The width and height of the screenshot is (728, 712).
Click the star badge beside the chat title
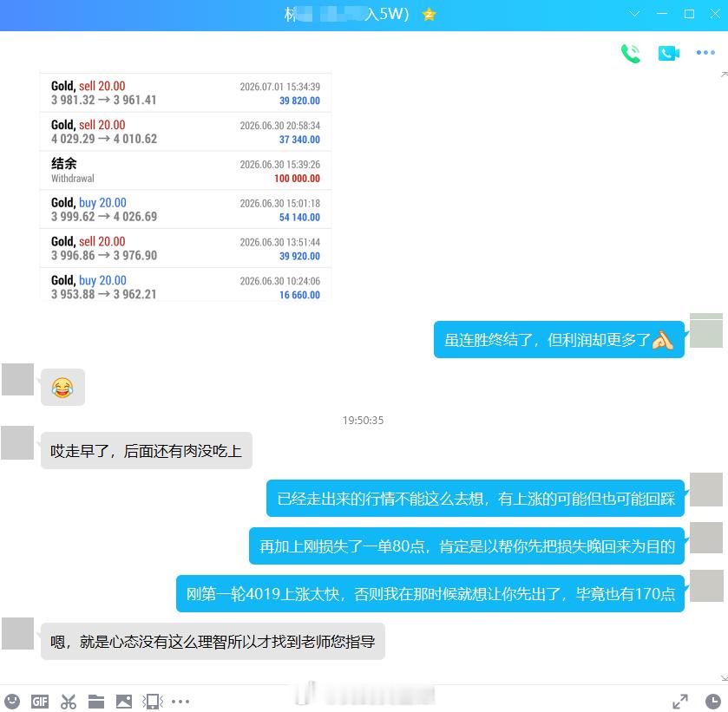429,15
